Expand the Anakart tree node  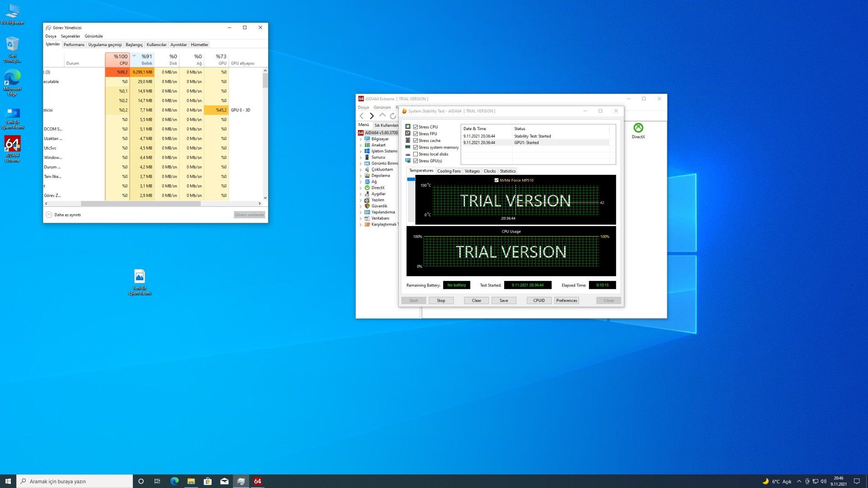coord(361,145)
